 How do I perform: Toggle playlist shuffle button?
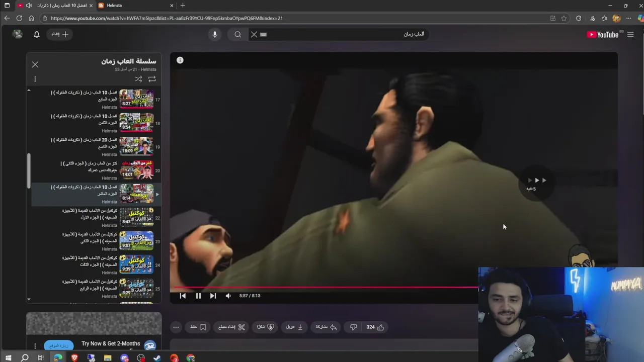(x=138, y=79)
